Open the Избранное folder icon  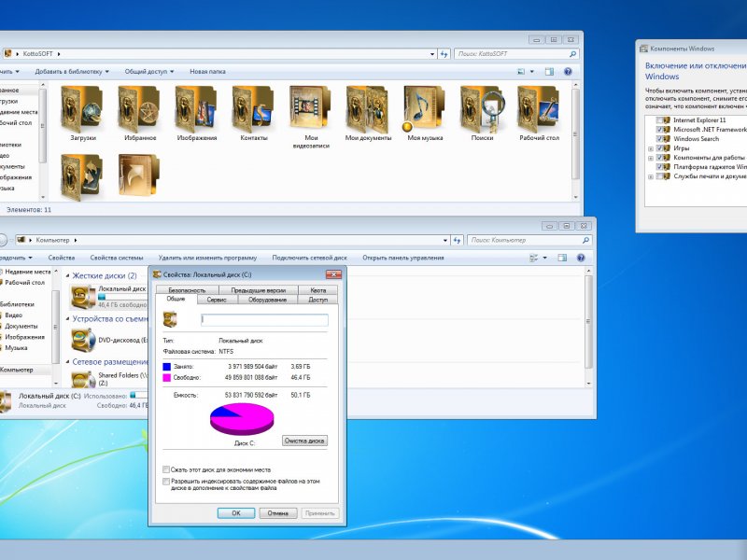(x=139, y=109)
